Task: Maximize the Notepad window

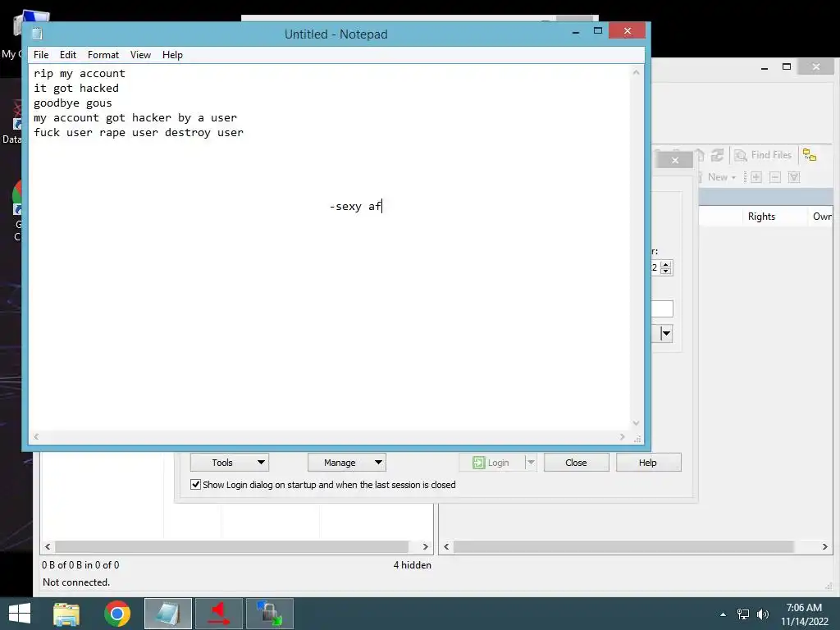Action: (x=598, y=31)
